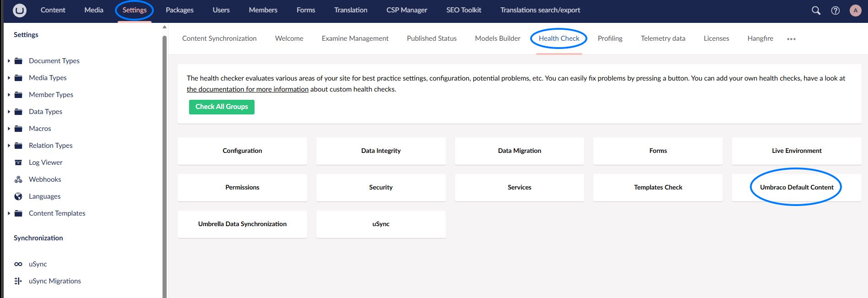Select Languages in settings tree

pos(45,196)
